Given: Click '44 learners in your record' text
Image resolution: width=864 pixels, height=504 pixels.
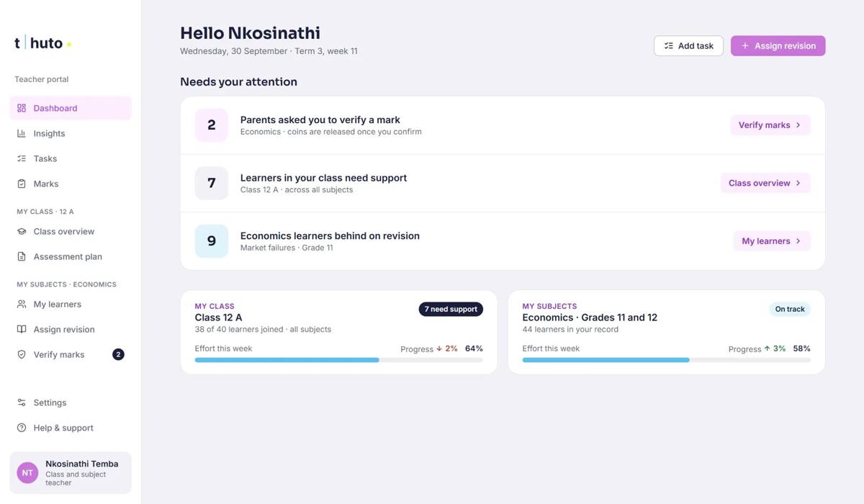Looking at the screenshot, I should click(570, 329).
